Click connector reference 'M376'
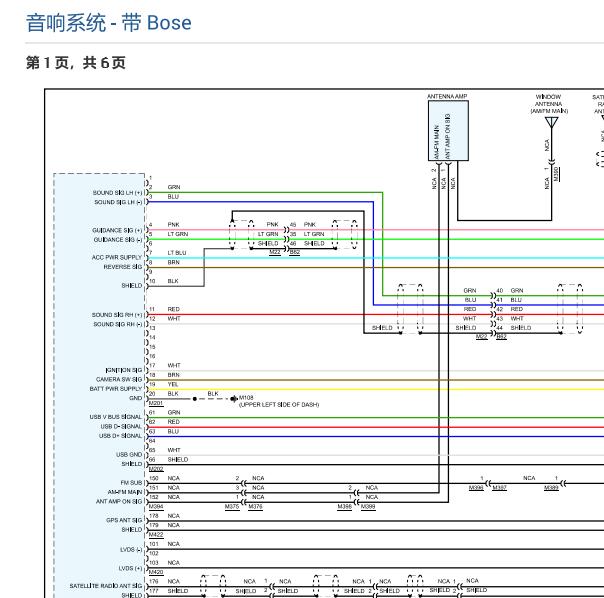Image resolution: width=604 pixels, height=598 pixels. point(255,506)
